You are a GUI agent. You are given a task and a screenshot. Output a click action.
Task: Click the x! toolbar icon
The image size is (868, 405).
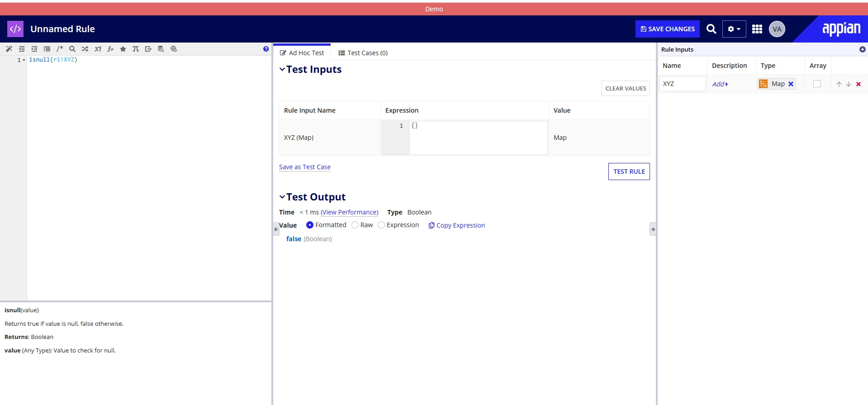point(97,49)
